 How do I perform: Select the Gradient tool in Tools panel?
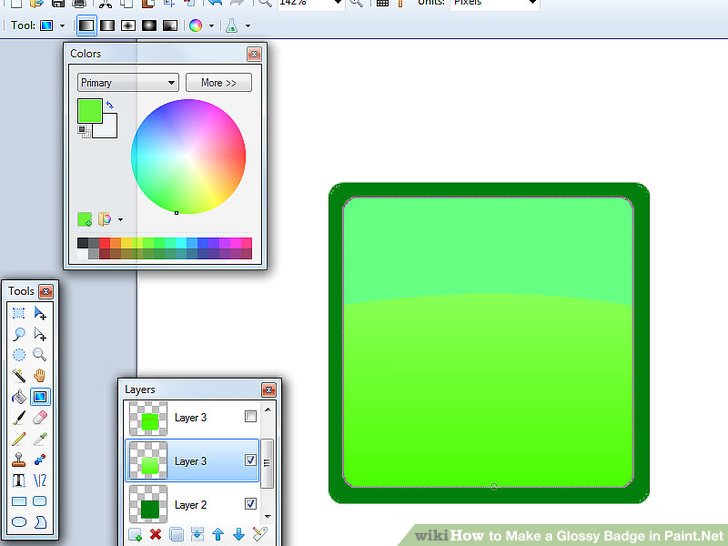40,396
